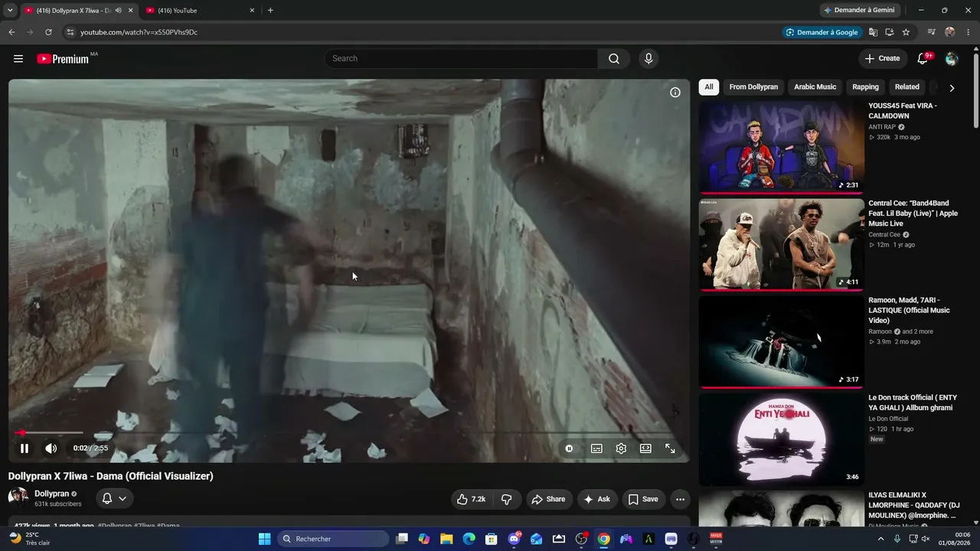Go back to the previous page
Viewport: 980px width, 551px height.
tap(11, 32)
